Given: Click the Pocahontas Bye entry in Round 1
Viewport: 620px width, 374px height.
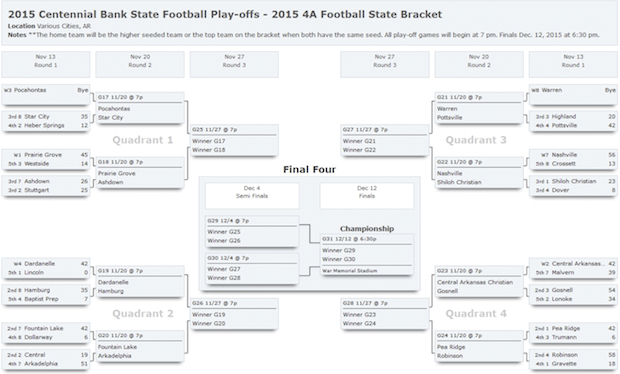Looking at the screenshot, I should tap(46, 95).
